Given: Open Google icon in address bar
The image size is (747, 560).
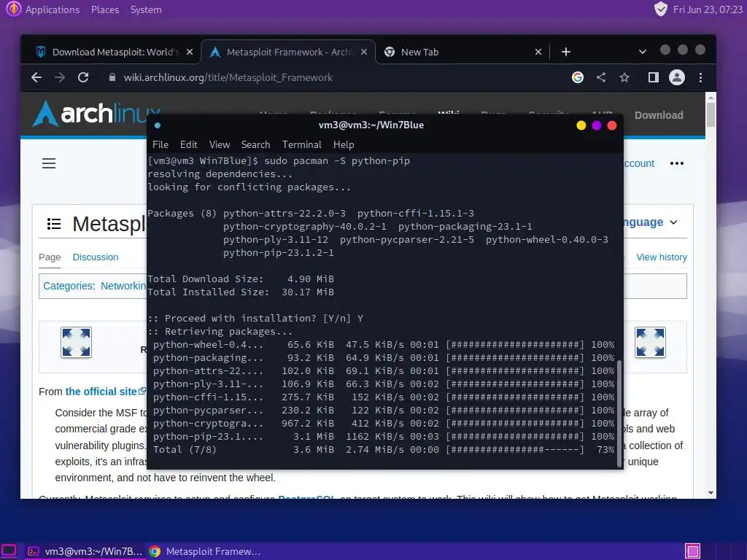Looking at the screenshot, I should [x=578, y=77].
